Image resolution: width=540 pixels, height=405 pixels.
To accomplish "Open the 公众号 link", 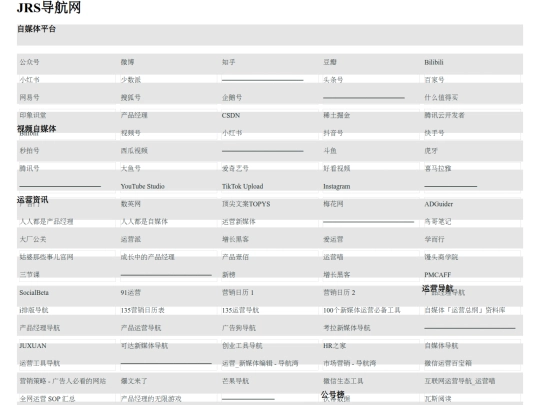I will pyautogui.click(x=29, y=62).
